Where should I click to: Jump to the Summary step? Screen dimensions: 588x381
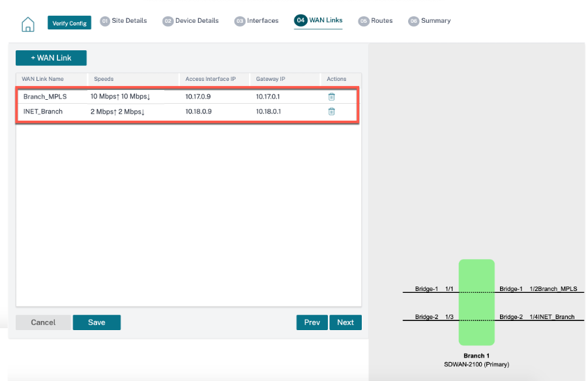(430, 21)
